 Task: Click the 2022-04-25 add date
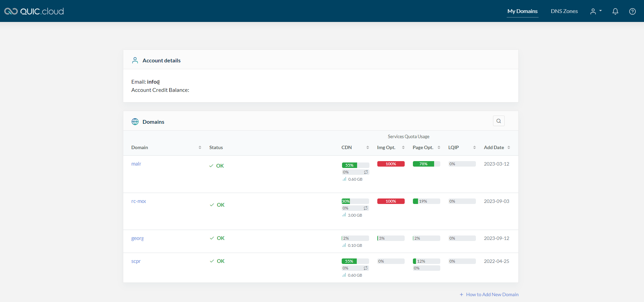[496, 261]
